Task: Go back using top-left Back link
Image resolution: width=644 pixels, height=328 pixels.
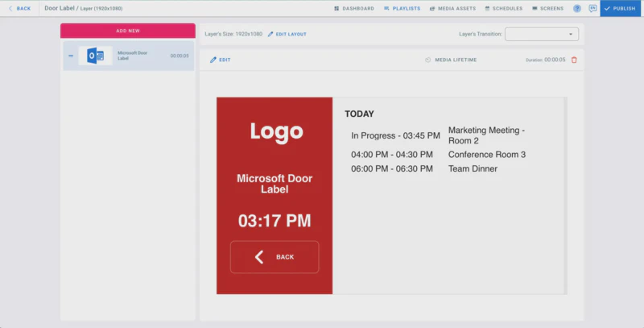Action: pyautogui.click(x=19, y=8)
